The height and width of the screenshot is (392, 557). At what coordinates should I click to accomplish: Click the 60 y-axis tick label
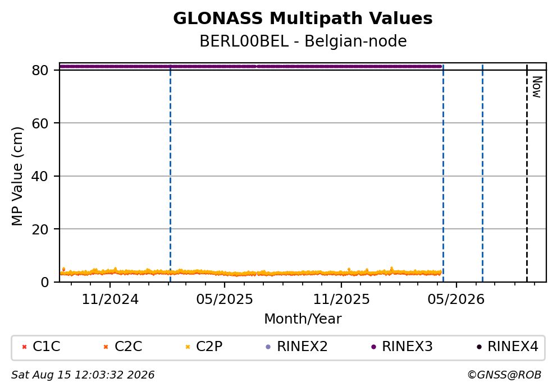click(40, 123)
